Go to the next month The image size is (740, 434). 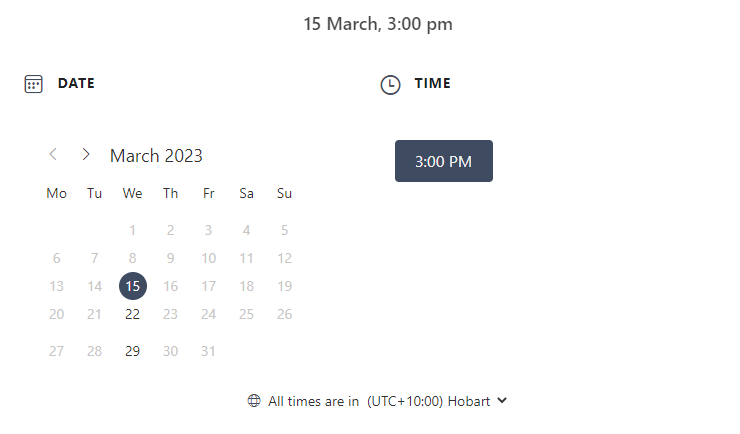click(86, 154)
